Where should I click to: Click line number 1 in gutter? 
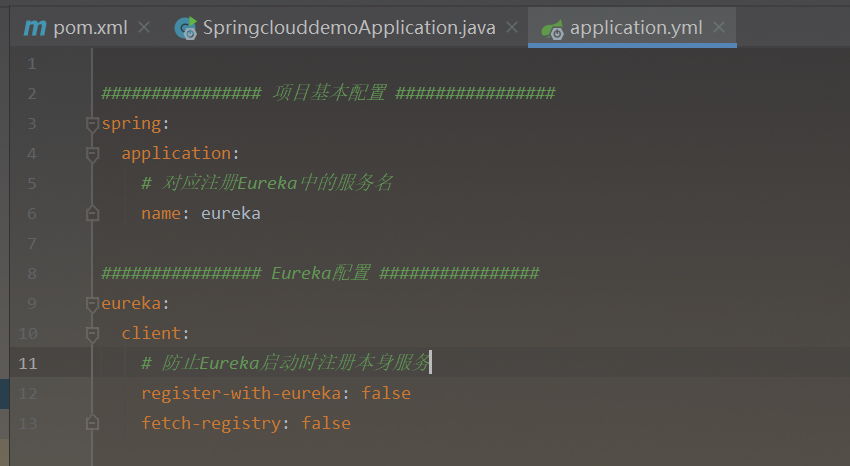32,64
